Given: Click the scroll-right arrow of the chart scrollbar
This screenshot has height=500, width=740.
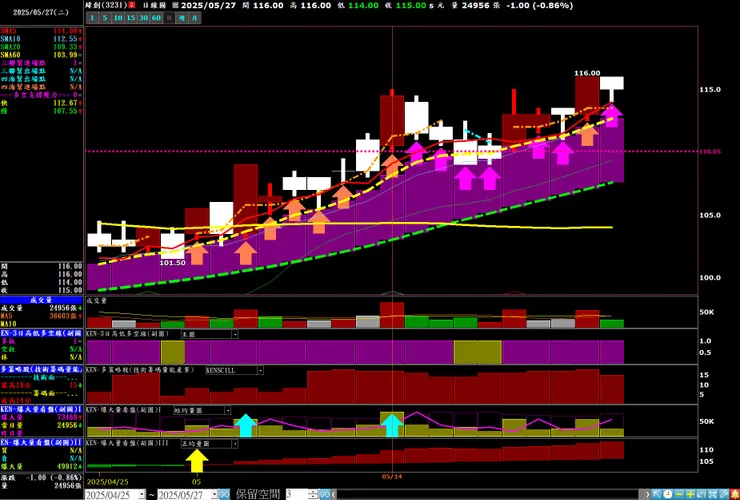Looking at the screenshot, I should [x=648, y=494].
